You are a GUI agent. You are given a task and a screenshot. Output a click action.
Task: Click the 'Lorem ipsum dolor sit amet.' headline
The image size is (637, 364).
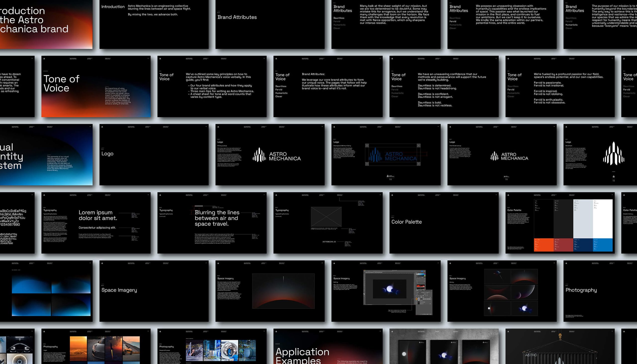(98, 215)
